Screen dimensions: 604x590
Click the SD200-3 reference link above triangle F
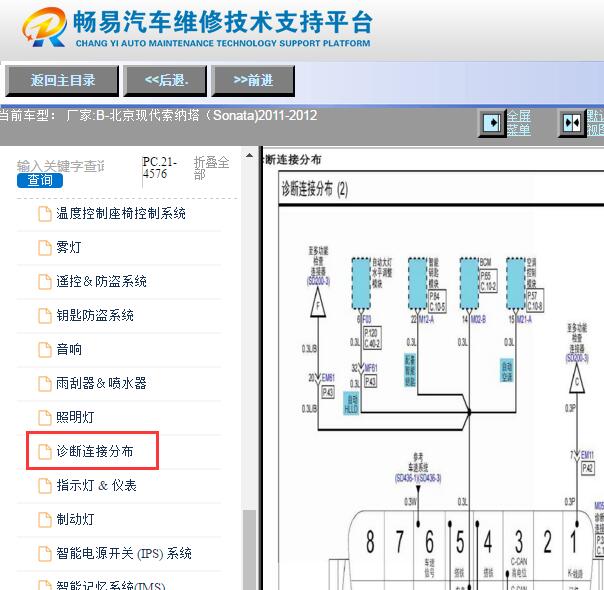pos(318,281)
